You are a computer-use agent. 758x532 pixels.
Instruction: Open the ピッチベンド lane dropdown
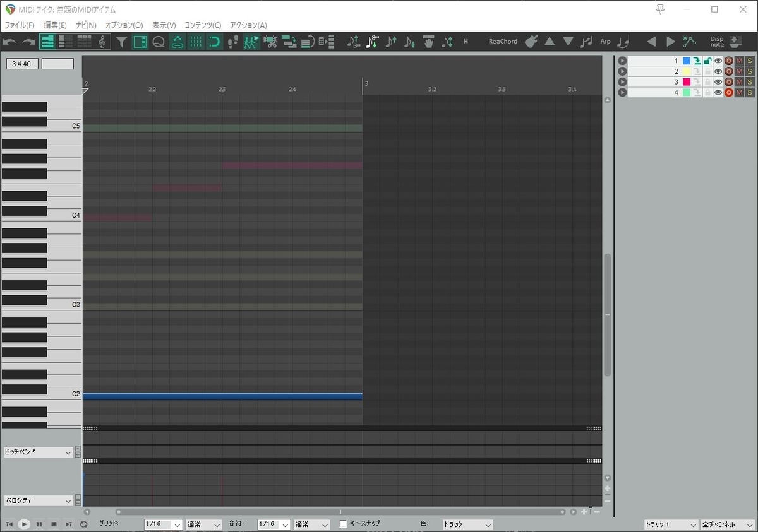point(38,452)
